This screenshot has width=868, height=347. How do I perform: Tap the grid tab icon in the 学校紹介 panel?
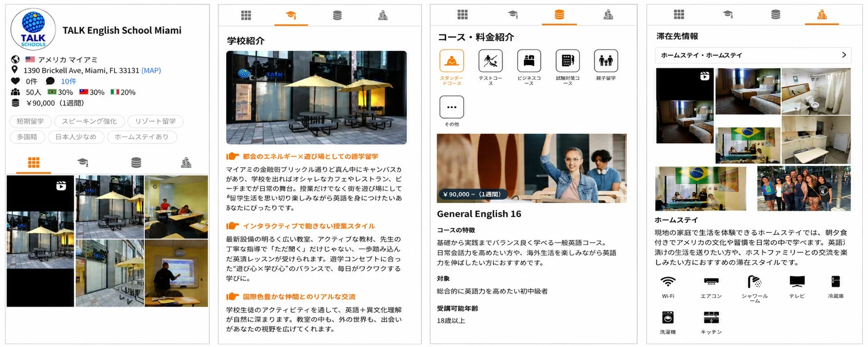[x=246, y=16]
